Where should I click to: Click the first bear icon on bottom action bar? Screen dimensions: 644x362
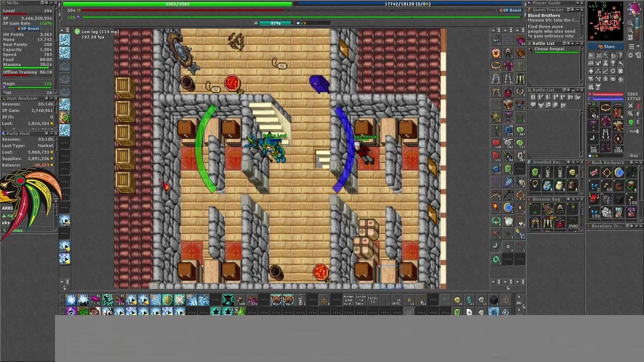coord(276,300)
